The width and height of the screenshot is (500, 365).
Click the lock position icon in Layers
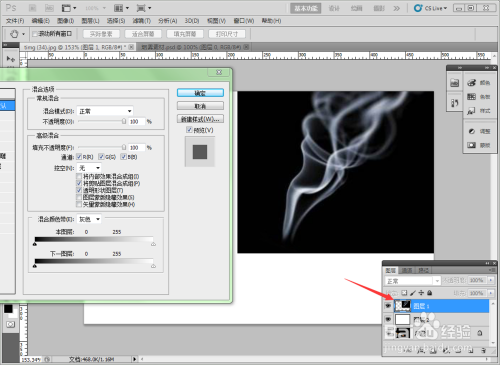pos(421,293)
